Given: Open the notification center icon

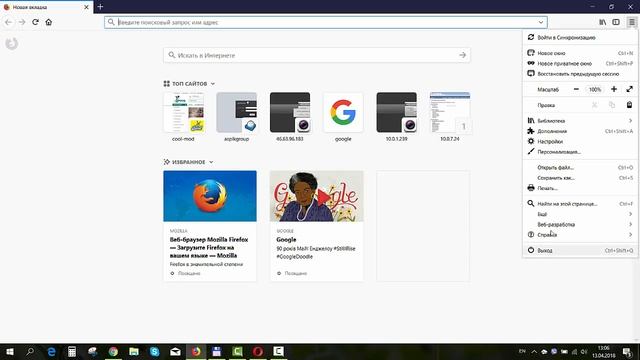Looking at the screenshot, I should pyautogui.click(x=627, y=351).
